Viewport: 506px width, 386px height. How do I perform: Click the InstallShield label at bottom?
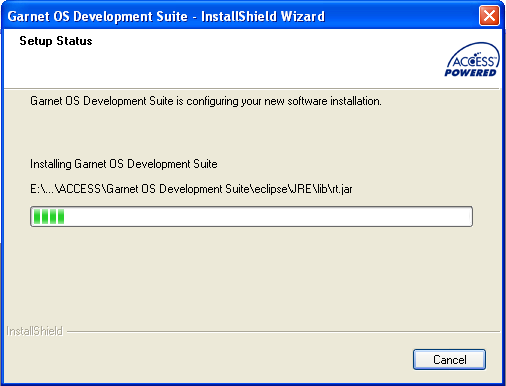coord(34,331)
